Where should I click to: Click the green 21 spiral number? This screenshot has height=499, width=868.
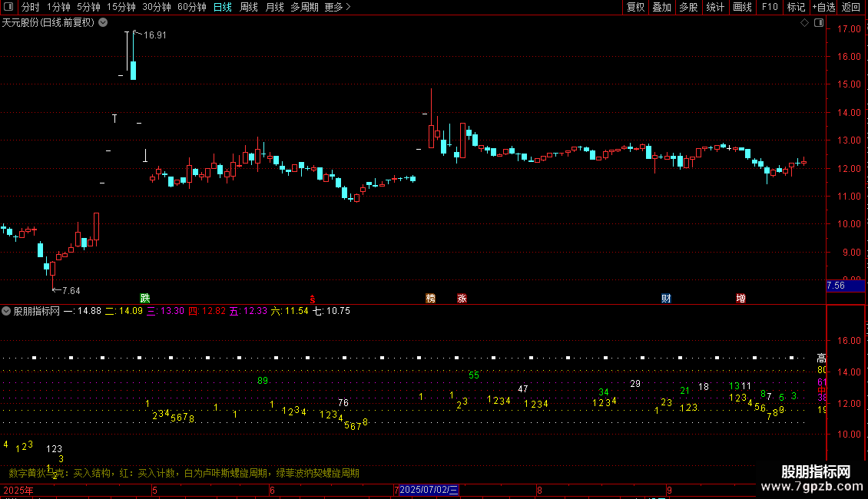click(684, 391)
